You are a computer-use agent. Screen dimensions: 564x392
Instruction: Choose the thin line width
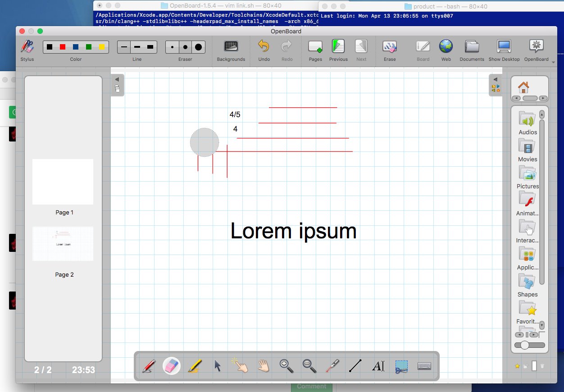coord(124,47)
